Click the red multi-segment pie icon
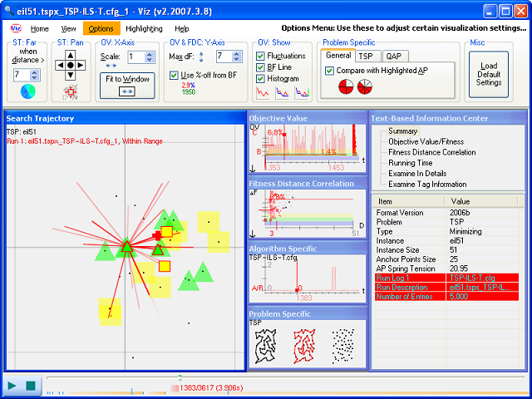Screen dimensions: 532x399 (365, 87)
